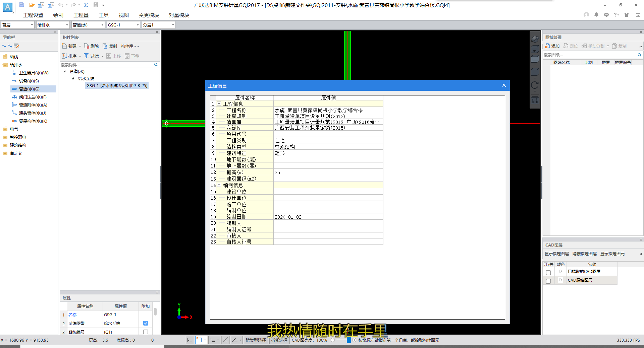Open 变更模块 menu
644x348 pixels.
coord(149,15)
